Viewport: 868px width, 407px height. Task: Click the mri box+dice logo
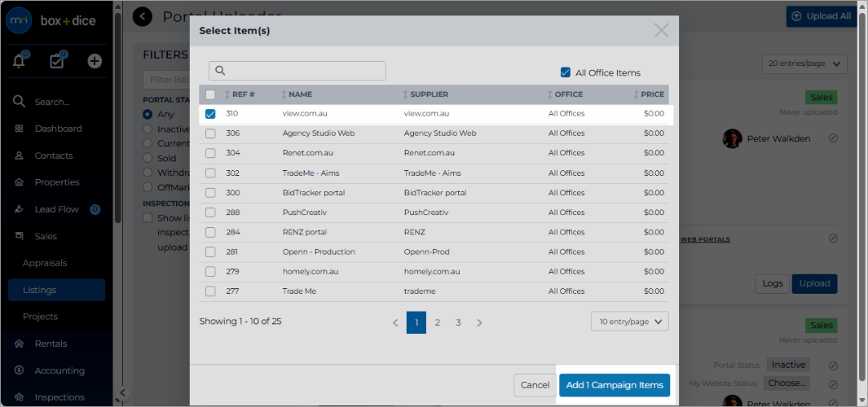point(51,20)
